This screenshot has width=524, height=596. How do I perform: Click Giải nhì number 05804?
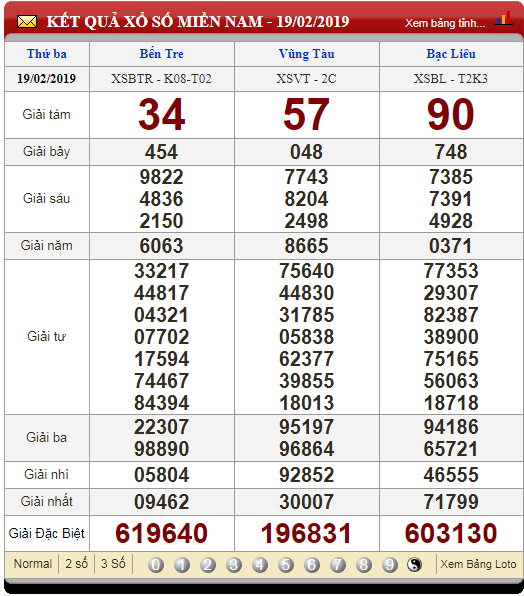coord(161,475)
